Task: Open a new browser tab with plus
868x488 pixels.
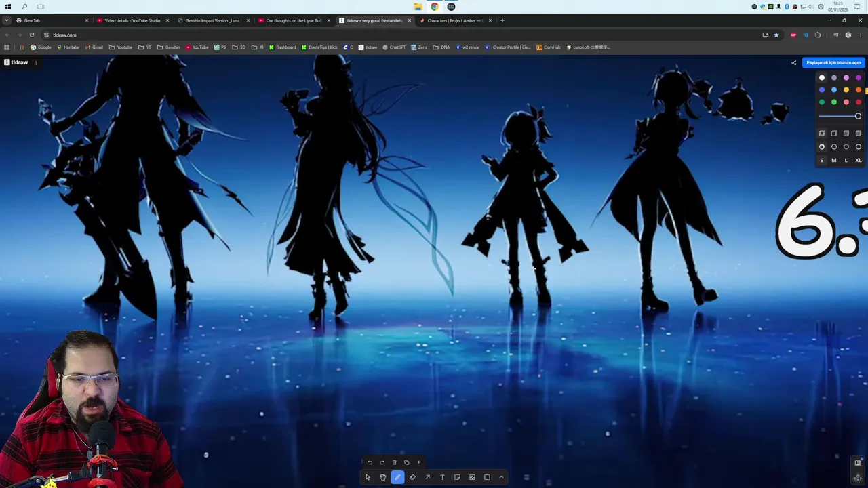Action: [502, 20]
